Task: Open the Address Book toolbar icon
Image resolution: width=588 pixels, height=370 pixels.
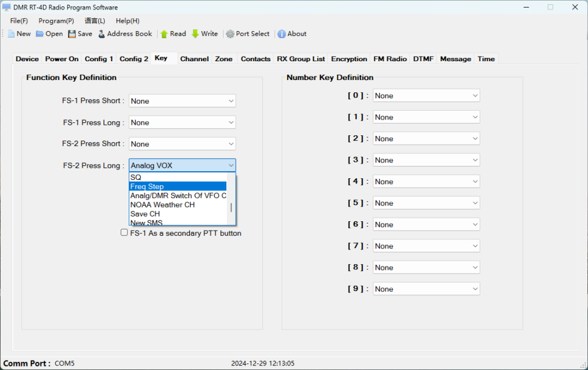Action: [102, 34]
